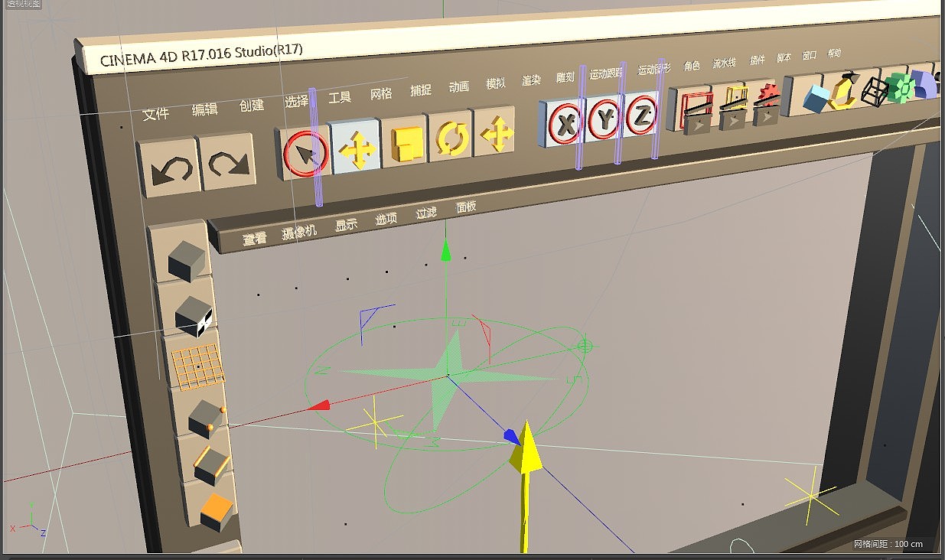Open the 编辑 menu
Viewport: 945px width, 560px height.
click(x=204, y=109)
